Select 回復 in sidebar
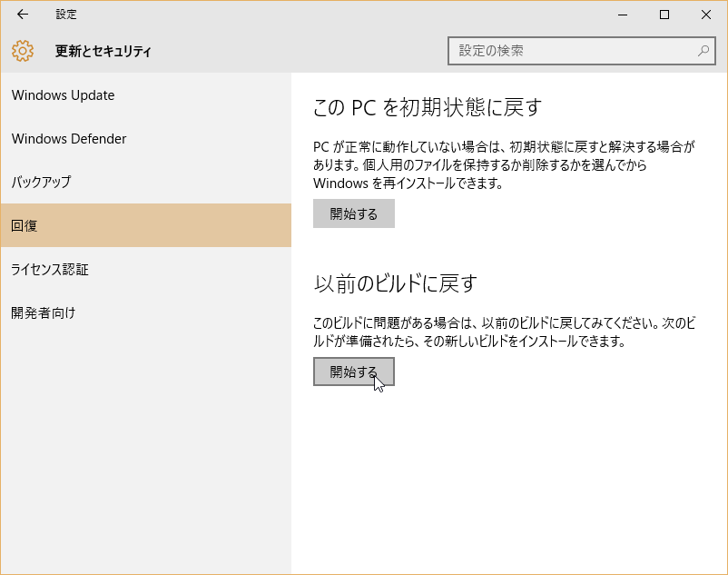The height and width of the screenshot is (575, 728). [x=146, y=225]
